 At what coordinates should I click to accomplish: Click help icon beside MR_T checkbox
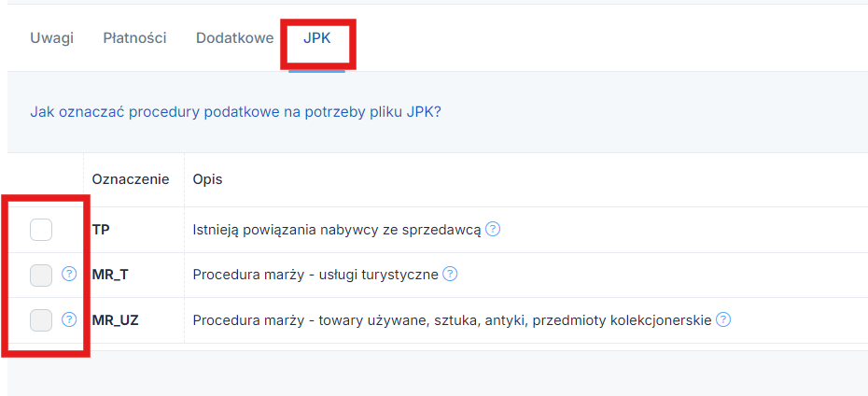coord(69,274)
